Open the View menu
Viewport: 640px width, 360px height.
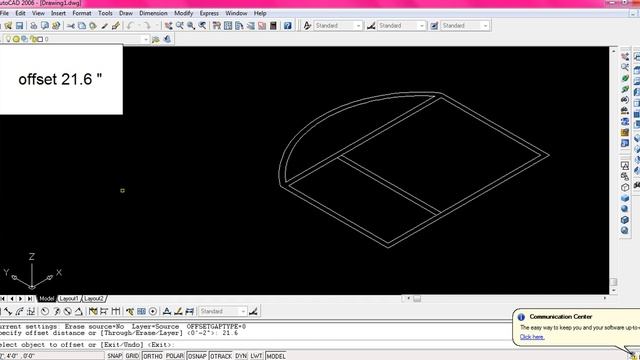pos(38,13)
